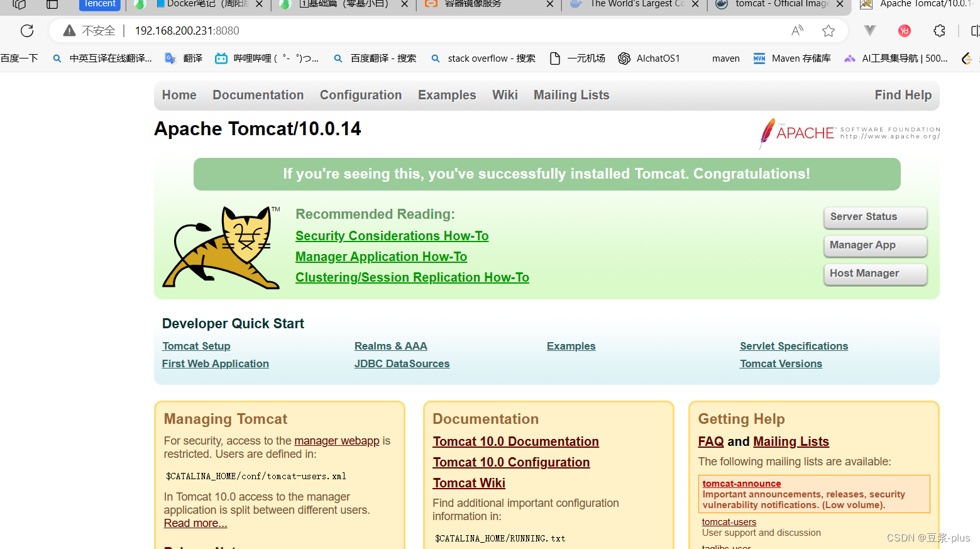Open Security Considerations How-To link
This screenshot has height=549, width=980.
(392, 236)
